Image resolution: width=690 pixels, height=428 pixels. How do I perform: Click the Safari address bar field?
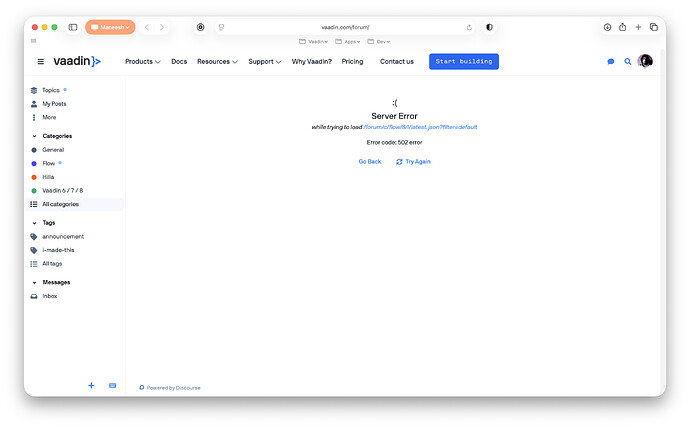point(345,27)
